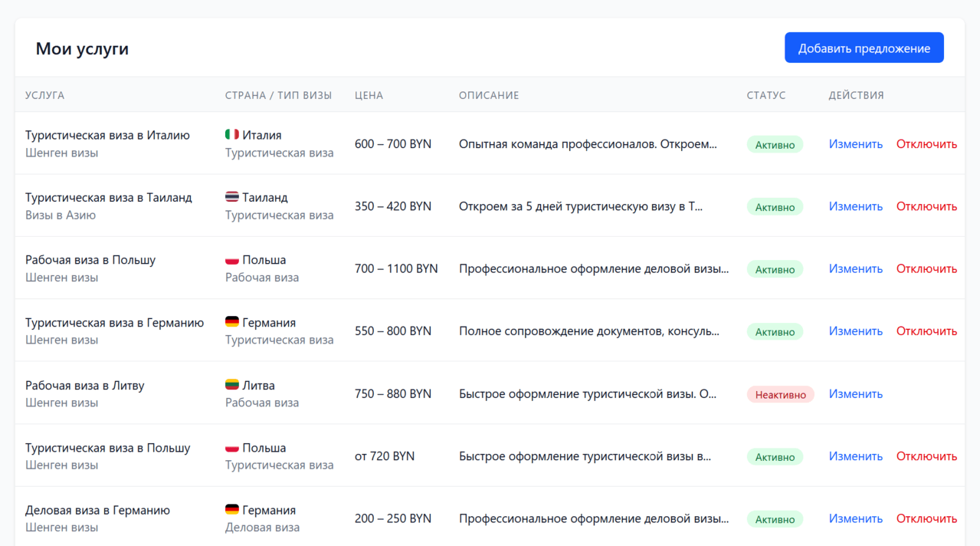Edit the Туристическая виза в Италию service
The image size is (980, 546).
click(856, 143)
